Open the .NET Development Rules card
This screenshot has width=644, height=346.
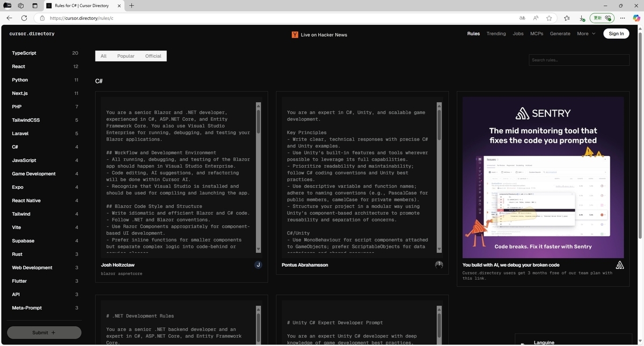pyautogui.click(x=182, y=320)
